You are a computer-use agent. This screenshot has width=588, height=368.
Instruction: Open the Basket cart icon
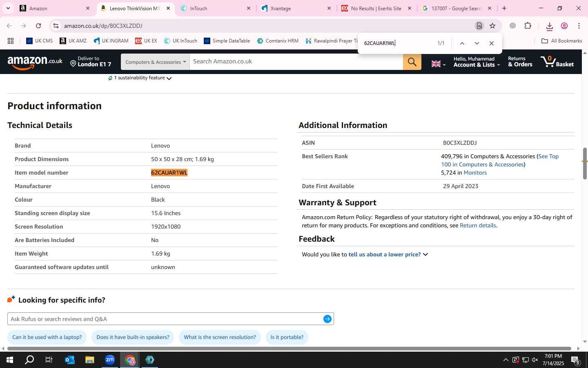pyautogui.click(x=557, y=62)
